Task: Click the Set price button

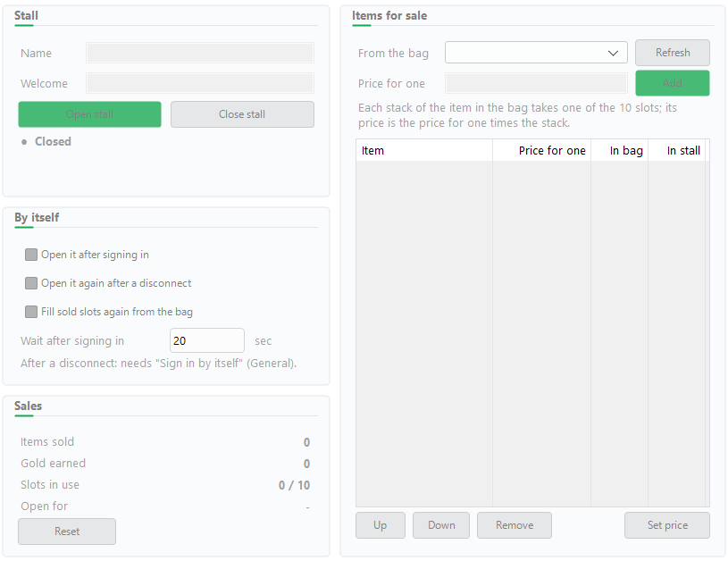Action: click(667, 525)
